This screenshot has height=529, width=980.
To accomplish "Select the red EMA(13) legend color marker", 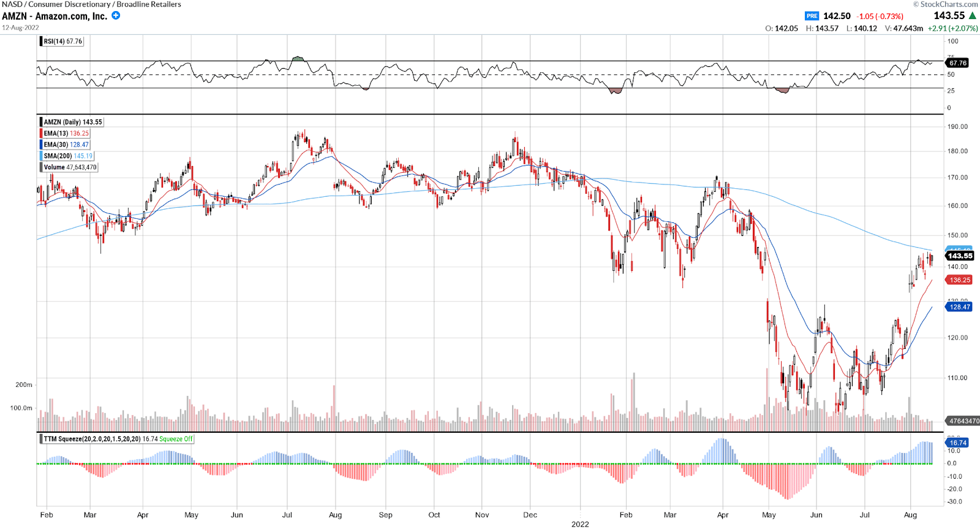I will click(41, 133).
